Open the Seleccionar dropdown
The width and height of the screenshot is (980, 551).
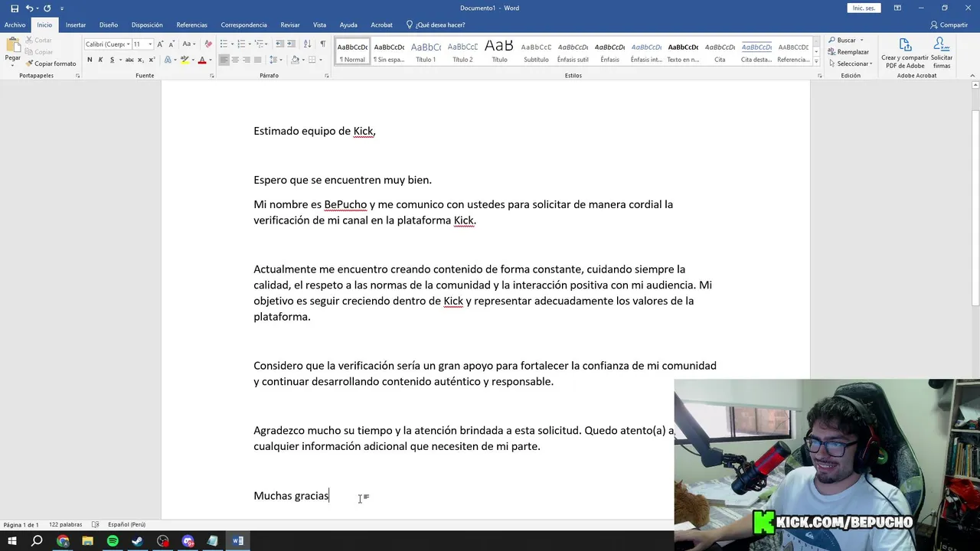(x=850, y=64)
